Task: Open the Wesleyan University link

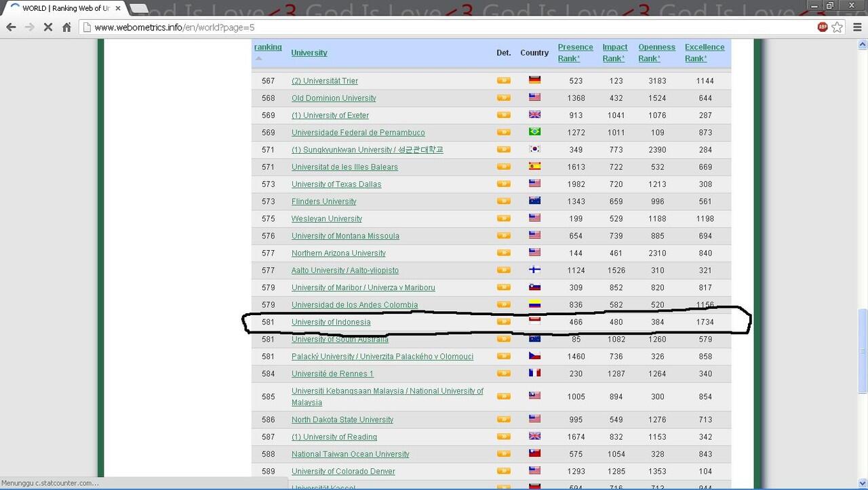Action: pyautogui.click(x=327, y=219)
